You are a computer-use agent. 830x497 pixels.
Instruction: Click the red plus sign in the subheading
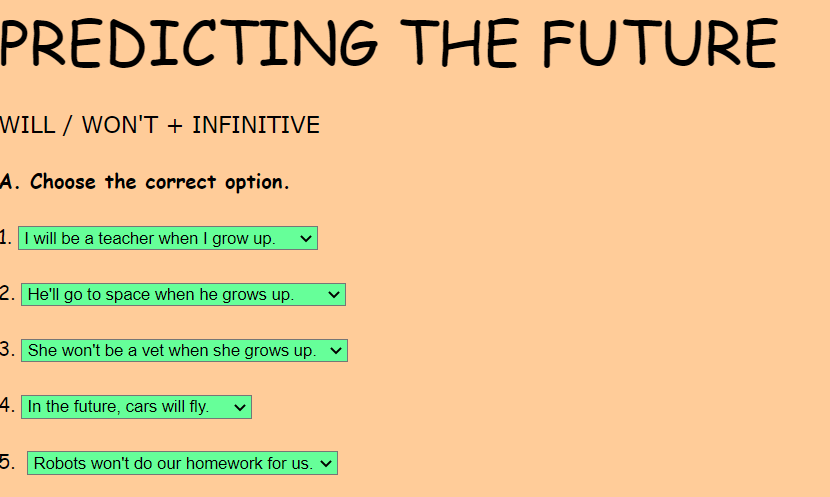click(175, 125)
